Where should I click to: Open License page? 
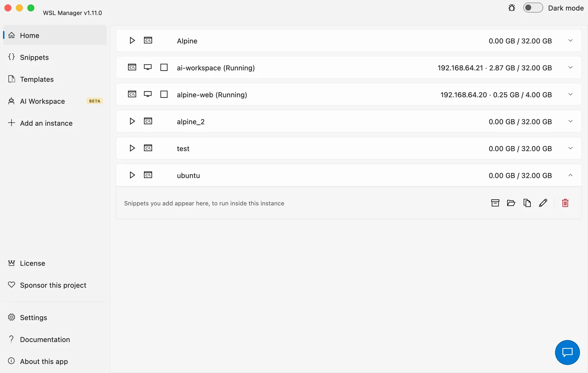tap(55, 263)
